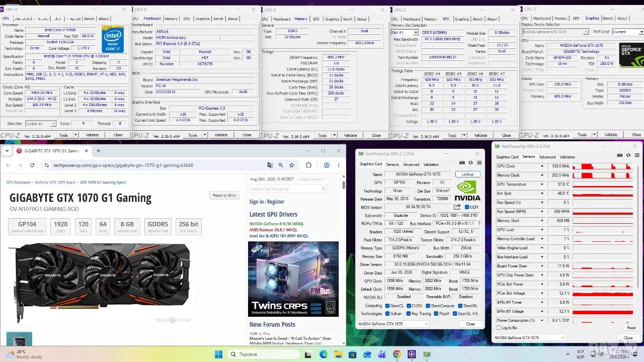Open Microsoft Store from the taskbar

(353, 354)
